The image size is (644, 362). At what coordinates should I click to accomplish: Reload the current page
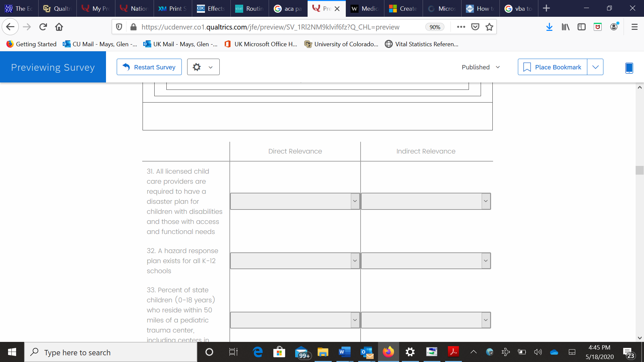pos(43,27)
